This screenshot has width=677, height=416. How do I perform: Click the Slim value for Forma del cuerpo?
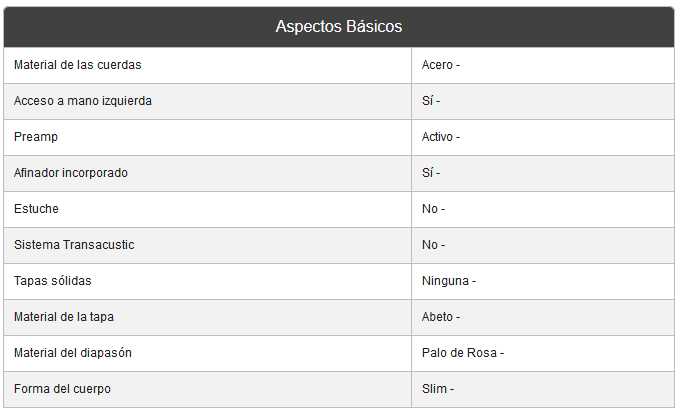437,389
